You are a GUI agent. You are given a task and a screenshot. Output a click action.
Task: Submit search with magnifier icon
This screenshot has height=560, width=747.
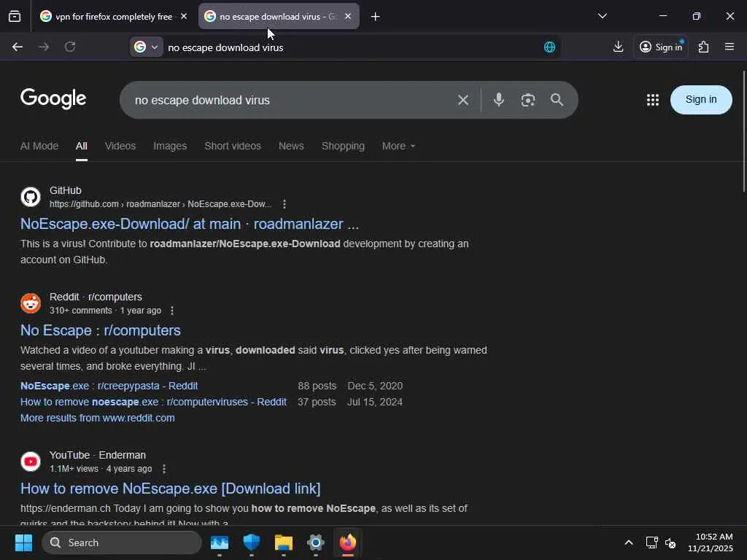[557, 100]
